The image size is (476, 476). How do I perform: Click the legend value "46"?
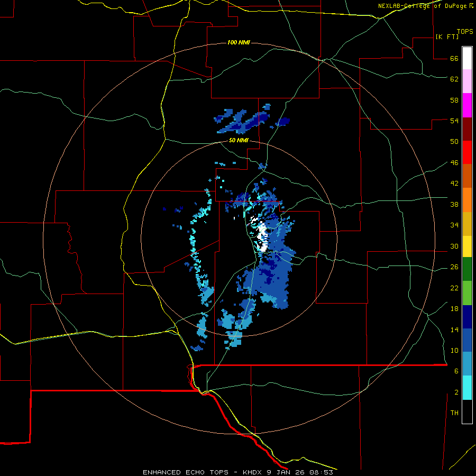454,162
